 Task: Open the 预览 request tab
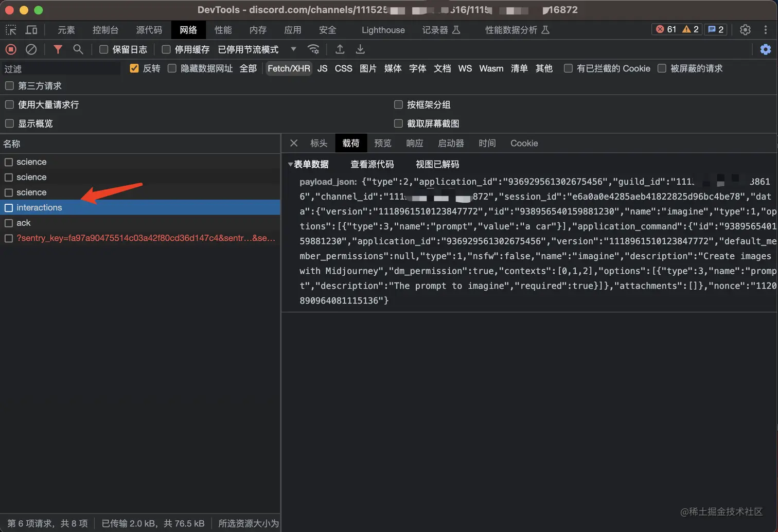[x=383, y=143]
